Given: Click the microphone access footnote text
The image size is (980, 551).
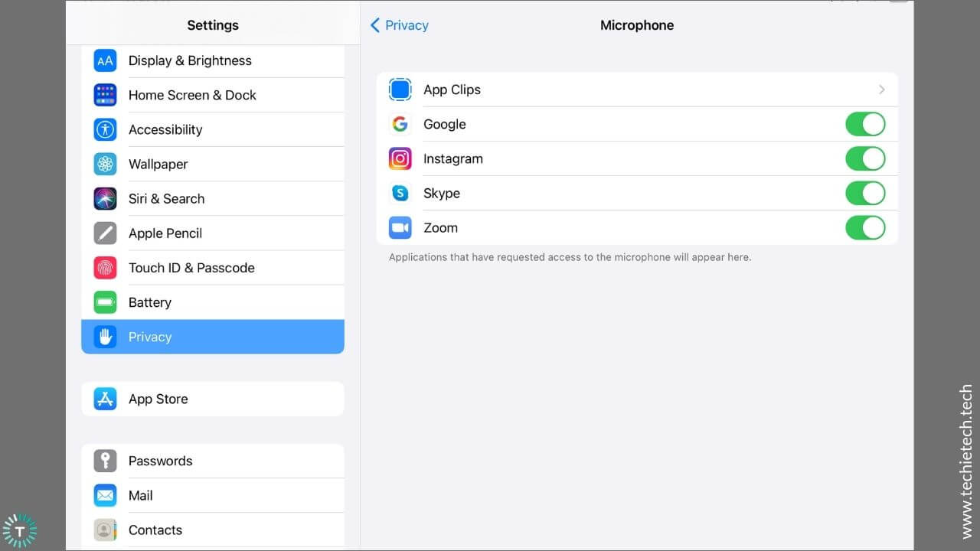Looking at the screenshot, I should click(x=570, y=257).
